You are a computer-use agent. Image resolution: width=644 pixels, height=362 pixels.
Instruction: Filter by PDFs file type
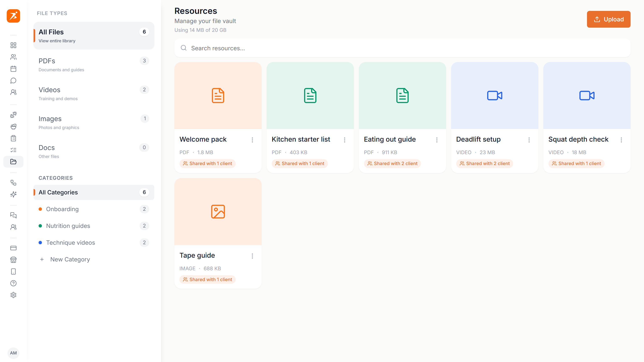[x=94, y=65]
